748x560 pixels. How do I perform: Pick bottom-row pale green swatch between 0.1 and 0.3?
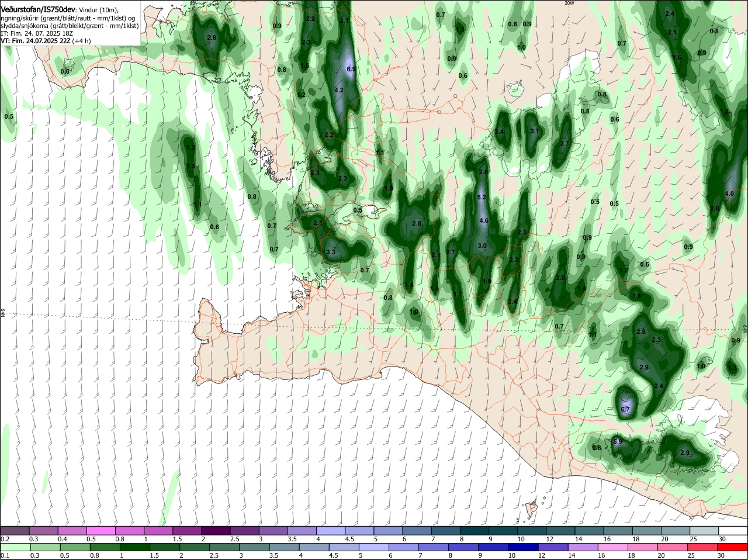(15, 548)
